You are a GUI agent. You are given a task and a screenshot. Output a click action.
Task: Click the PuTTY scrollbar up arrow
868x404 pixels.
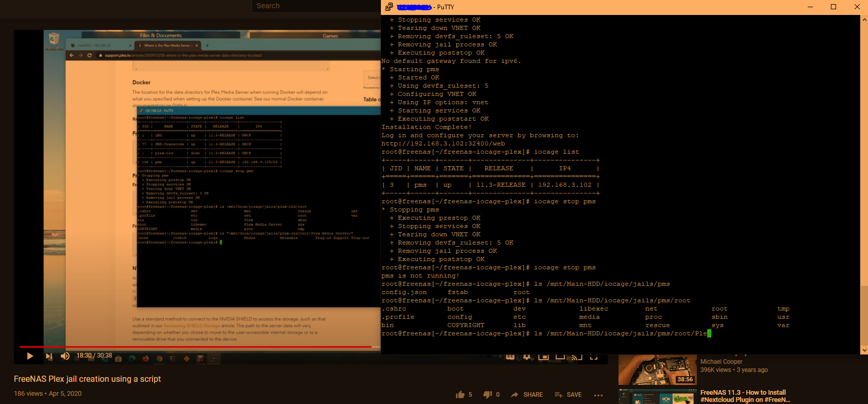(864, 20)
